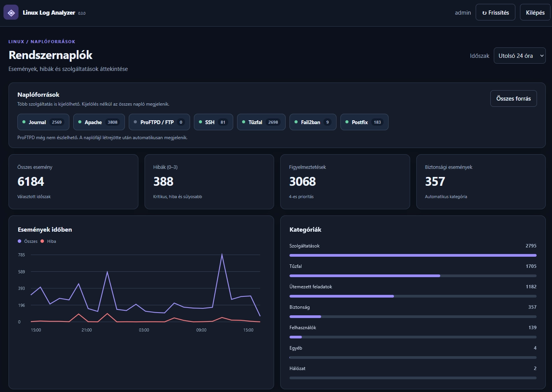The height and width of the screenshot is (392, 552).
Task: Click the Biztonsági események 357 card
Action: [x=481, y=182]
